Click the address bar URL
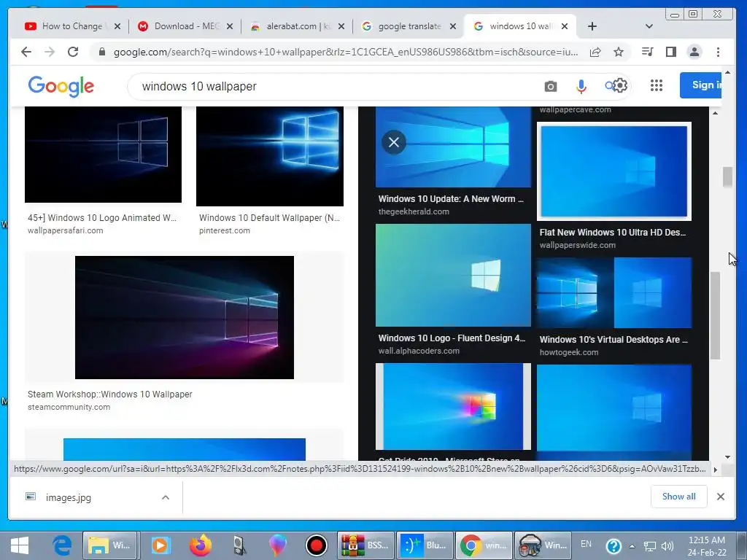Image resolution: width=747 pixels, height=560 pixels. pos(345,52)
